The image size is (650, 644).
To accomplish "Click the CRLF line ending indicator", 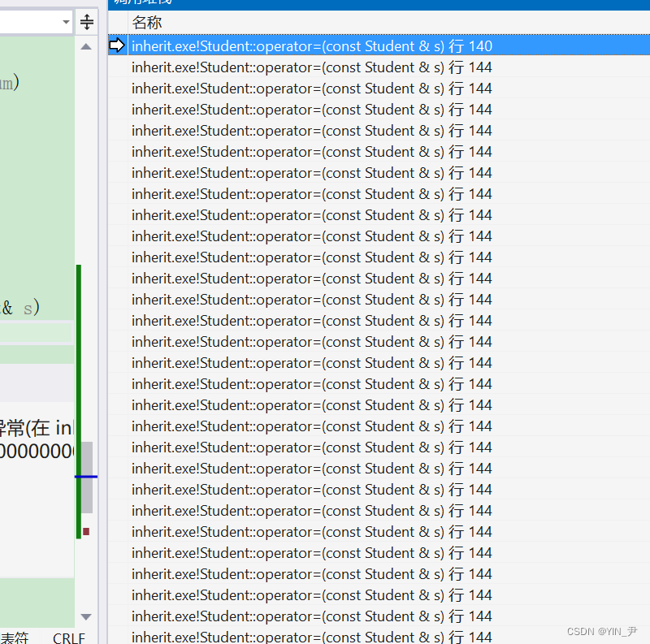I will [69, 638].
